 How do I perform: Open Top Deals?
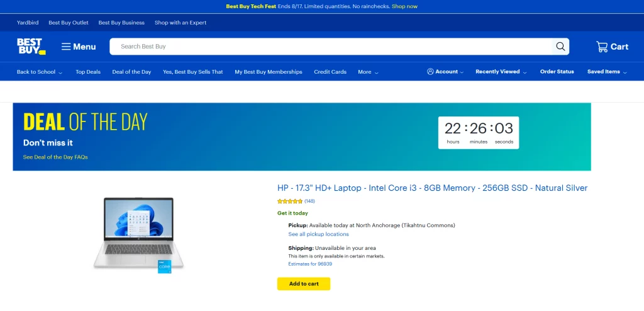(88, 72)
